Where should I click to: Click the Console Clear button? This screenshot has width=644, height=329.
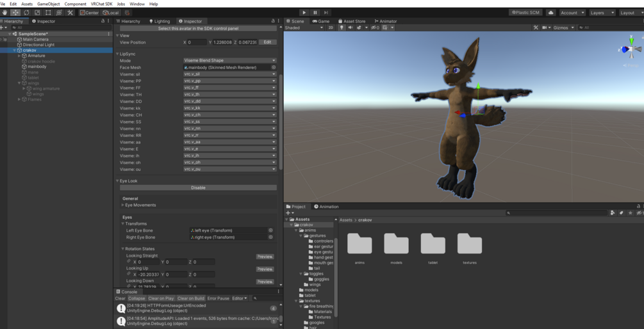pyautogui.click(x=120, y=298)
